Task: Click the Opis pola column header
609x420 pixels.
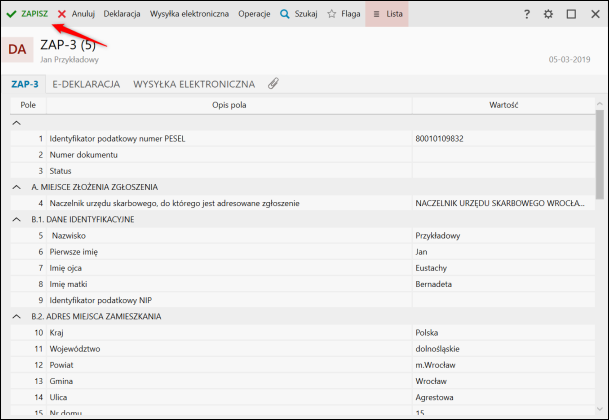Action: (229, 105)
